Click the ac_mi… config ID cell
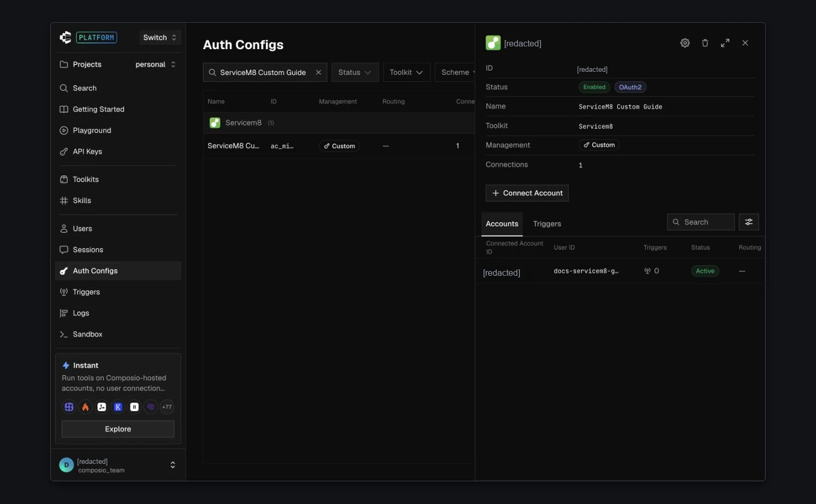This screenshot has height=504, width=816. (282, 146)
